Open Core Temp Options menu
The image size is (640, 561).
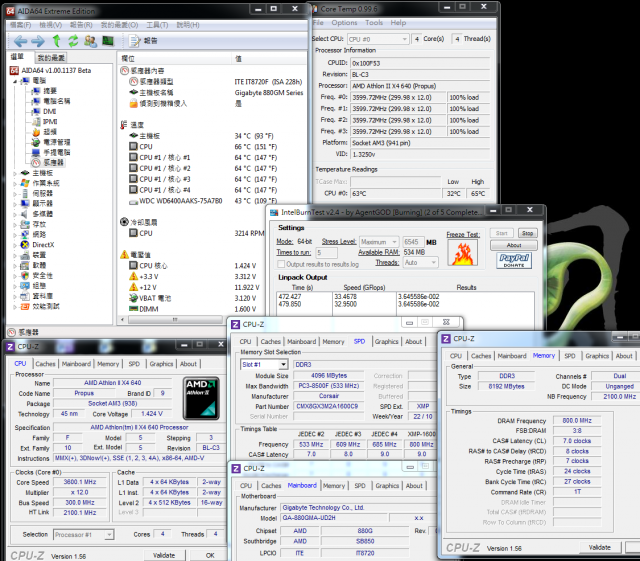click(344, 23)
